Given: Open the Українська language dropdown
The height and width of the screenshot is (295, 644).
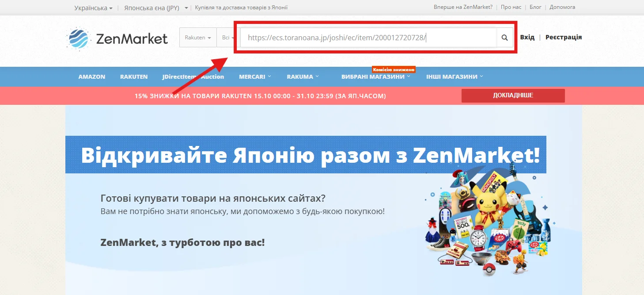Looking at the screenshot, I should (x=93, y=8).
